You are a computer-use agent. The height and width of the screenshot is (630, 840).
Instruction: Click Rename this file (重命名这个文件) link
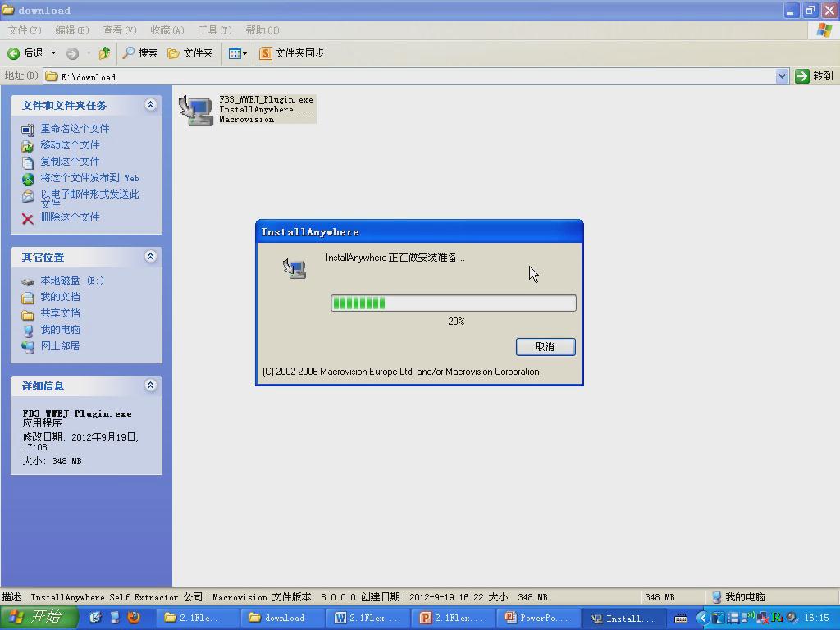[x=75, y=129]
